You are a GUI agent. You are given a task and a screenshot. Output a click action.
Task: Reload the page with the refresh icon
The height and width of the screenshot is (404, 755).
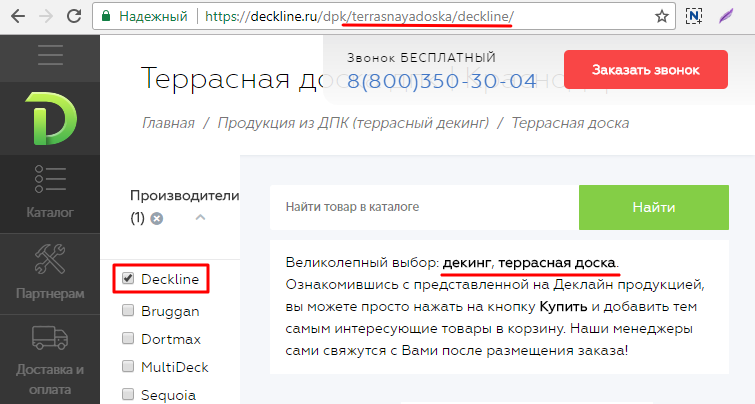click(x=74, y=16)
